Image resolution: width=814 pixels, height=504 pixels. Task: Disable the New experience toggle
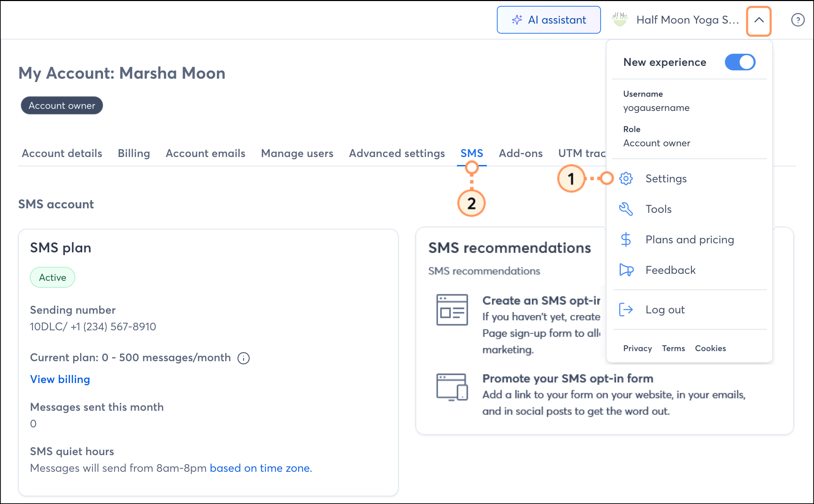[740, 62]
